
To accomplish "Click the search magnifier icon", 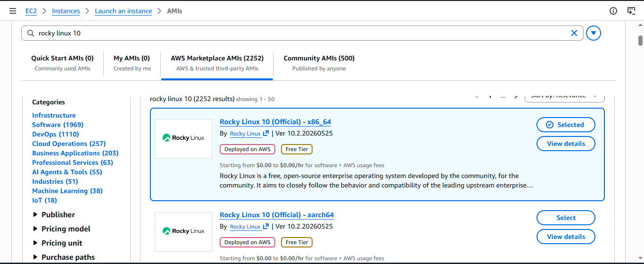I will point(31,34).
